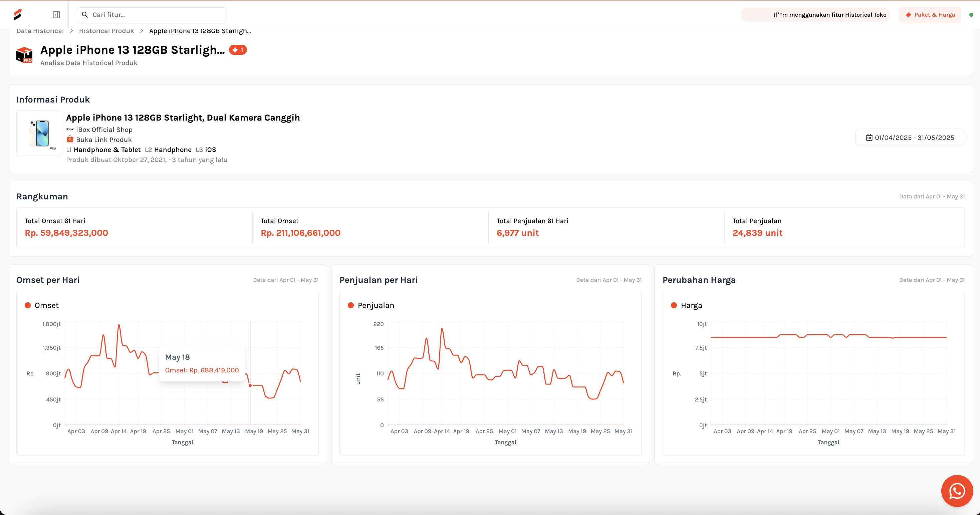Open iBox Official Shop link
The image size is (980, 515).
104,129
